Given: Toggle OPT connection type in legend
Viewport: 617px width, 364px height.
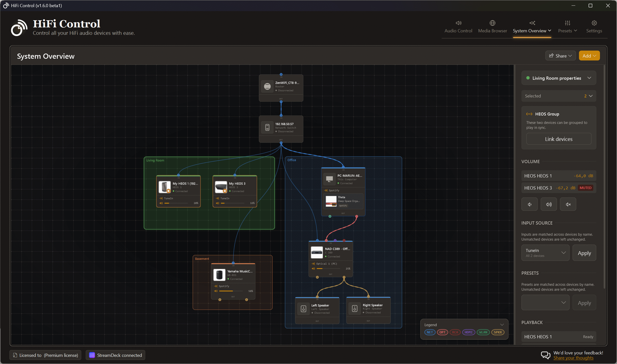Looking at the screenshot, I should (x=442, y=332).
